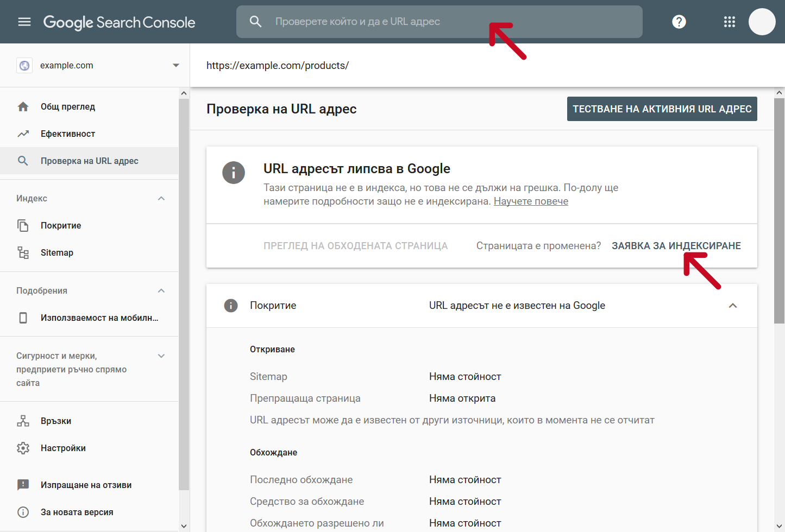Open the example.com property dropdown
785x532 pixels.
click(175, 65)
